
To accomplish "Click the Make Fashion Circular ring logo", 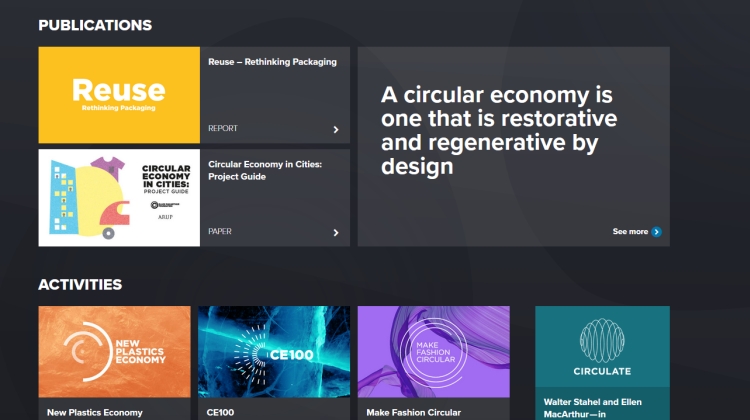I will [434, 353].
